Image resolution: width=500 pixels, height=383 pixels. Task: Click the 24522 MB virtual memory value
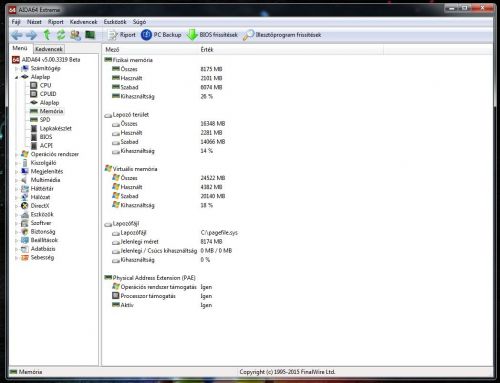click(x=213, y=178)
